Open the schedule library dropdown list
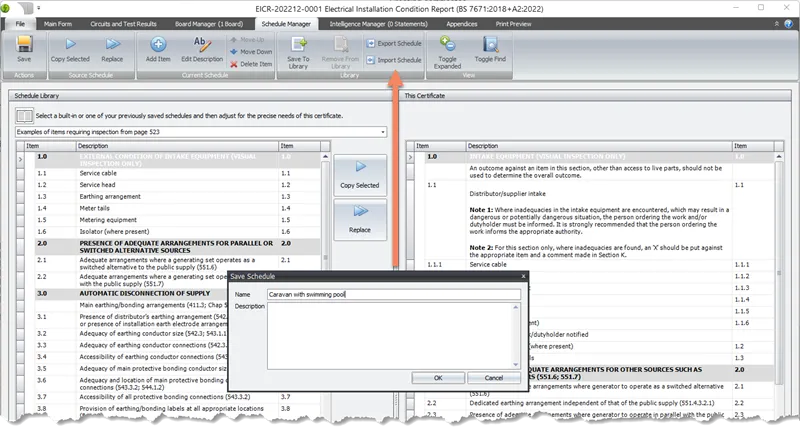Screen dimensions: 800x429 point(383,132)
